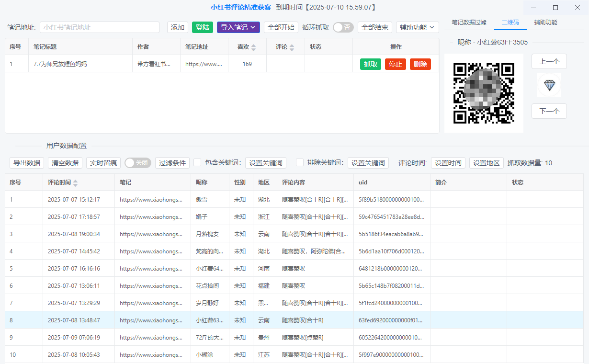Stop the note with the 停止 button
The image size is (589, 364).
click(396, 64)
